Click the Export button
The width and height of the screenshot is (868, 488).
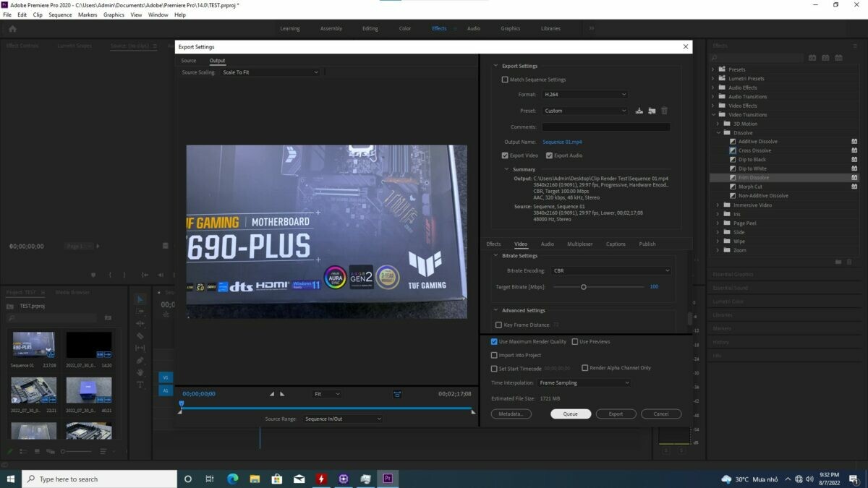(x=616, y=414)
